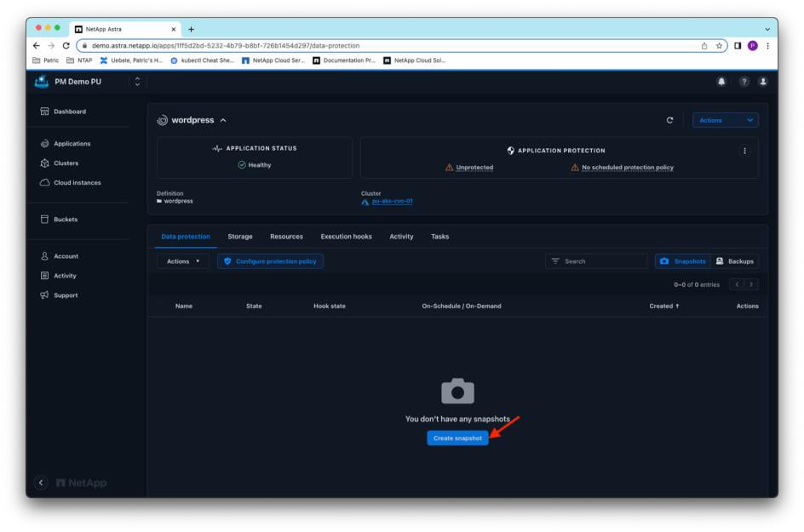Switch view to Snapshots
Screen dimensions: 804x532
pos(683,261)
